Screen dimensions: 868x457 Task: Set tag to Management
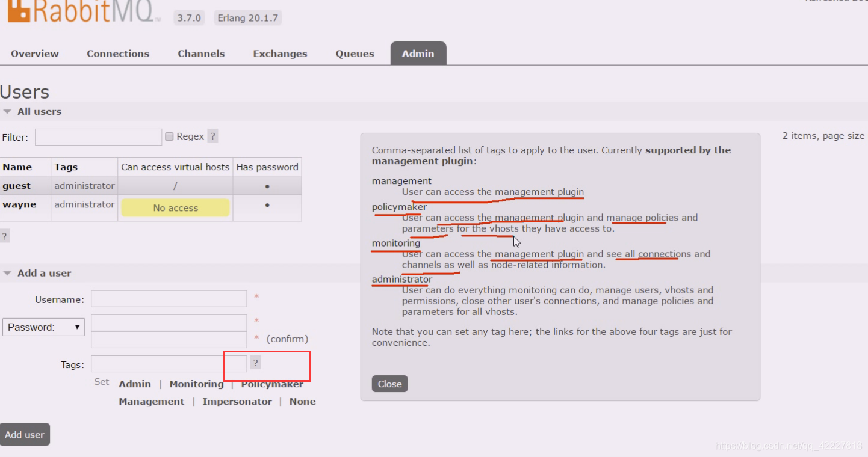tap(152, 402)
